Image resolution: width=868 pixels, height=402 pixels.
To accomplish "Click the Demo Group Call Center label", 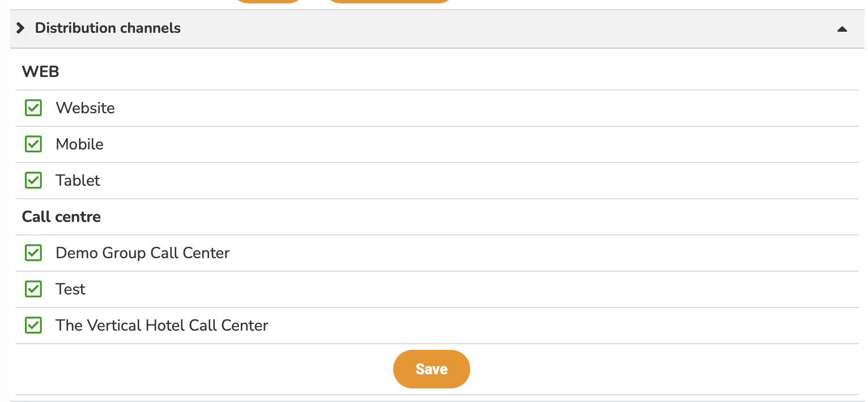I will point(142,253).
